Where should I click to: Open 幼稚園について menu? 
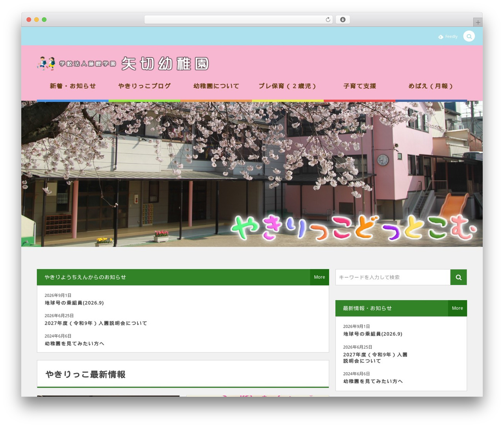click(216, 86)
